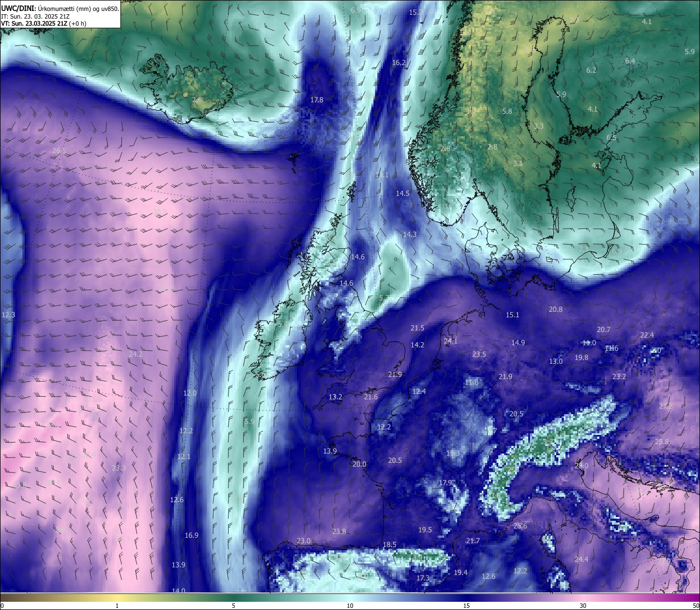Click the 23.5 value label

click(479, 354)
